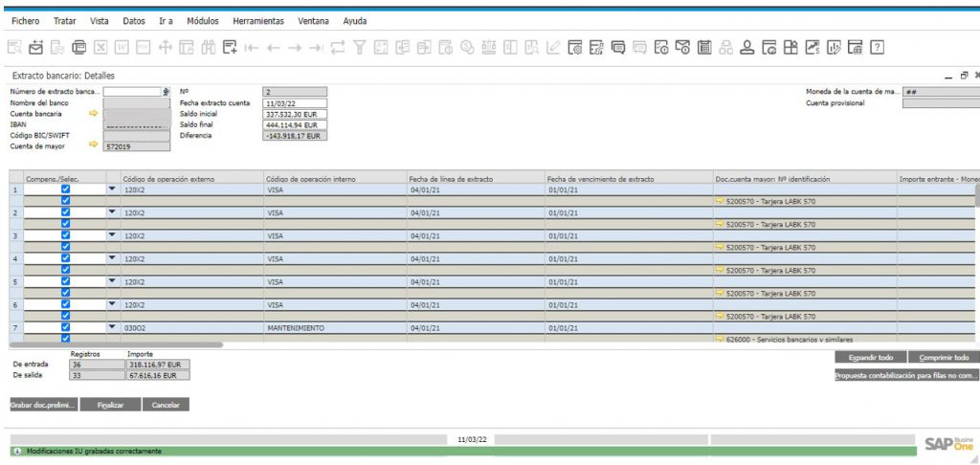Image resolution: width=980 pixels, height=465 pixels.
Task: Click the export to PDF icon
Action: click(x=144, y=47)
